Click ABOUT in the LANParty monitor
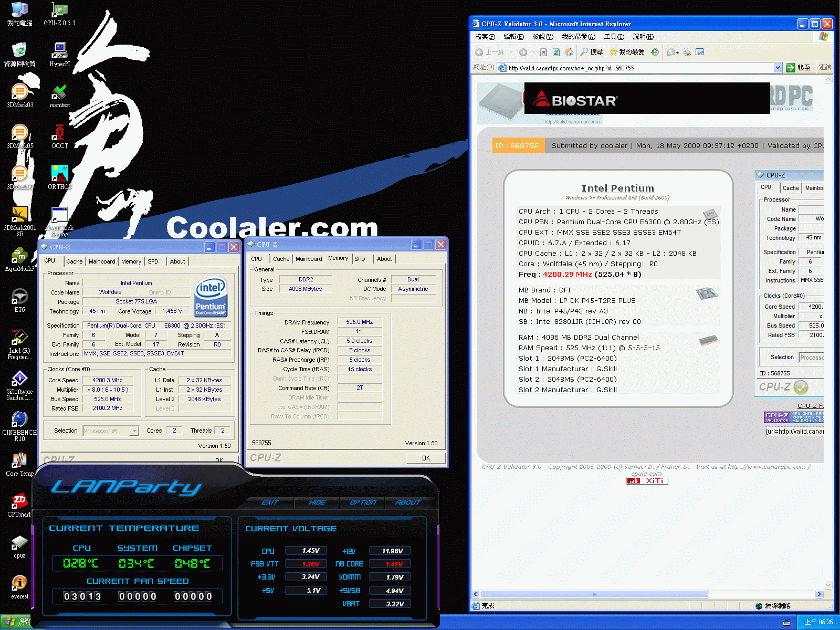This screenshot has width=840, height=630. click(408, 502)
